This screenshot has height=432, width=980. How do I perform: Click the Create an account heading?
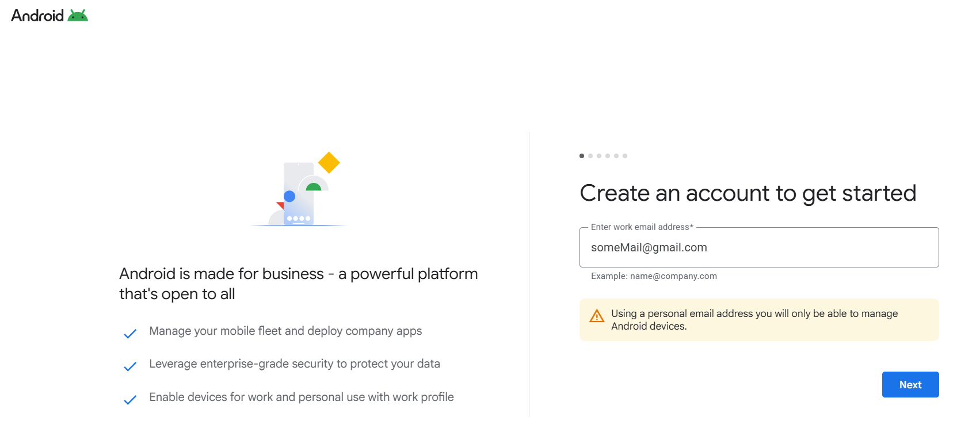(x=748, y=193)
